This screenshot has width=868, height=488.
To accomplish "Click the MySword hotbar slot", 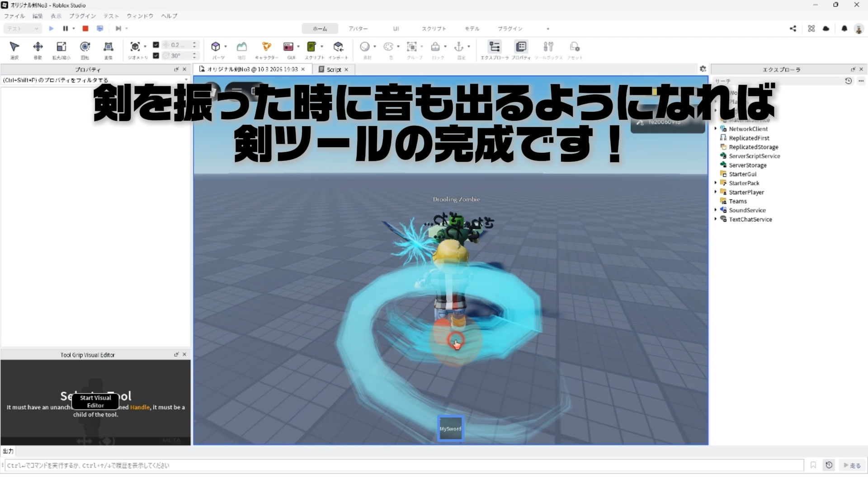I will click(x=450, y=428).
